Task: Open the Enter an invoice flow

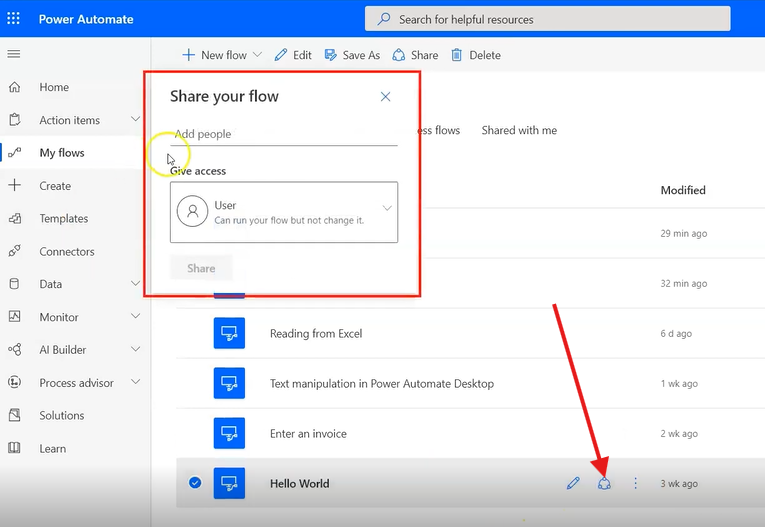Action: (308, 433)
